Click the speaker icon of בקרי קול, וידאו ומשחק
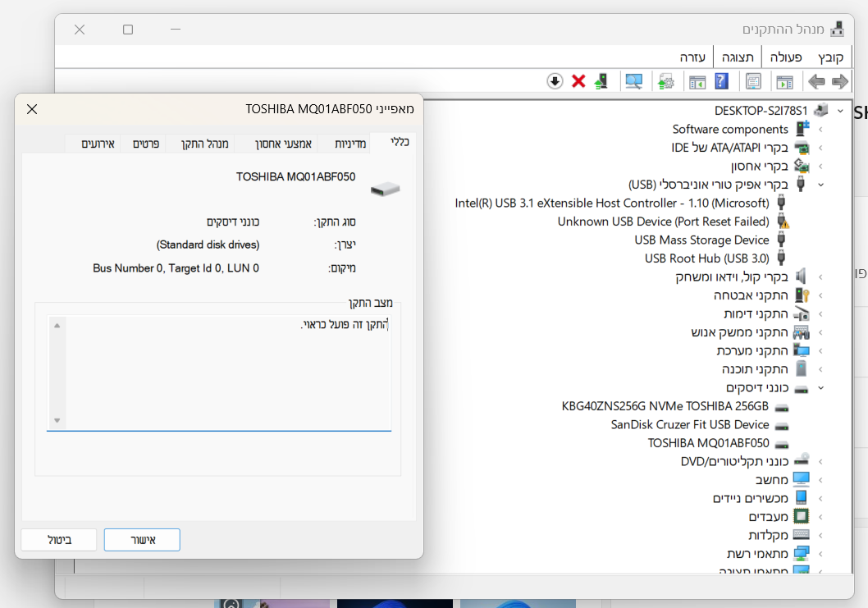The width and height of the screenshot is (868, 608). [801, 277]
